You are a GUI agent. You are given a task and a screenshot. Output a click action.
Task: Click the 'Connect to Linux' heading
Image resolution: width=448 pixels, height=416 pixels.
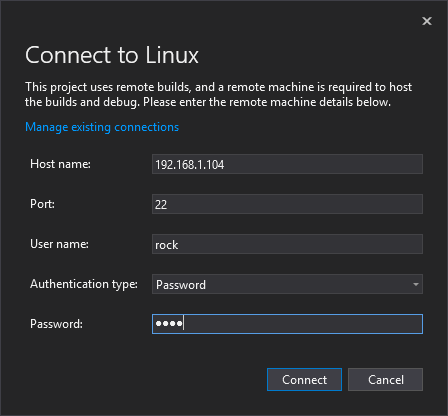(x=112, y=55)
